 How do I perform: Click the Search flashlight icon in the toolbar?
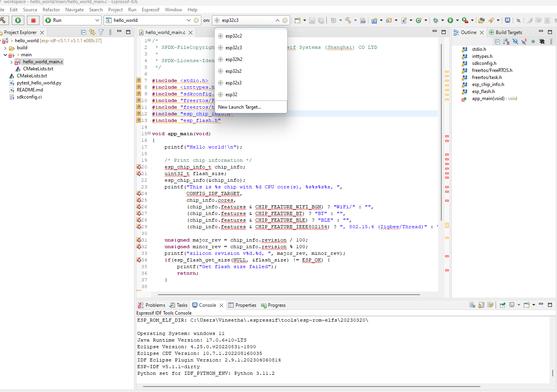[x=491, y=20]
